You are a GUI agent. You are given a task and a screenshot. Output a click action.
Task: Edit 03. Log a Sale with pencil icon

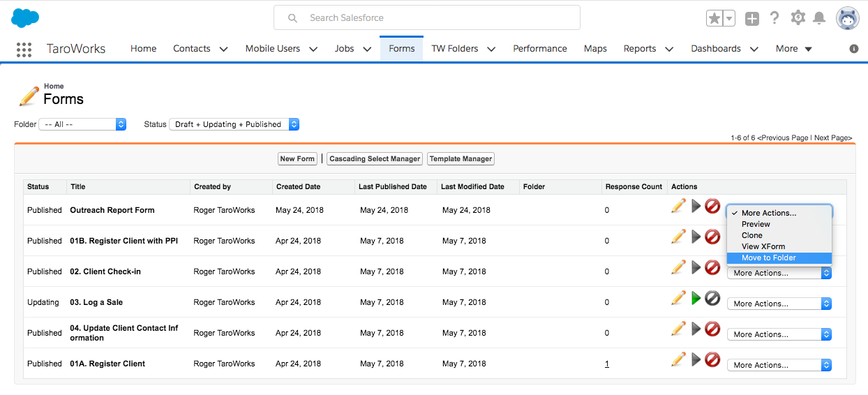pos(678,298)
